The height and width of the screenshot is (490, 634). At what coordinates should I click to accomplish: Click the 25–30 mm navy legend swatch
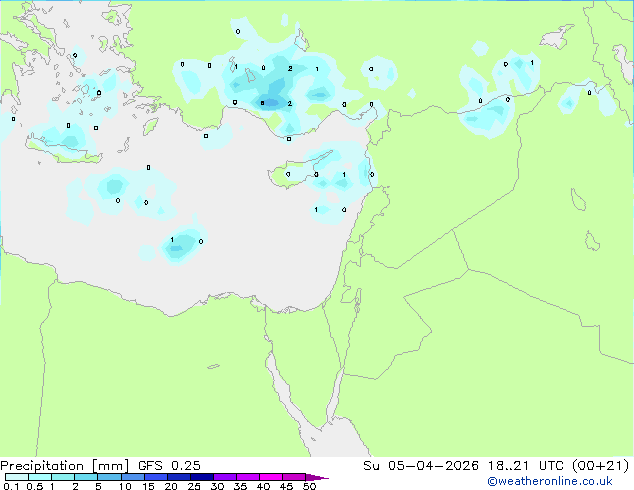[202, 477]
